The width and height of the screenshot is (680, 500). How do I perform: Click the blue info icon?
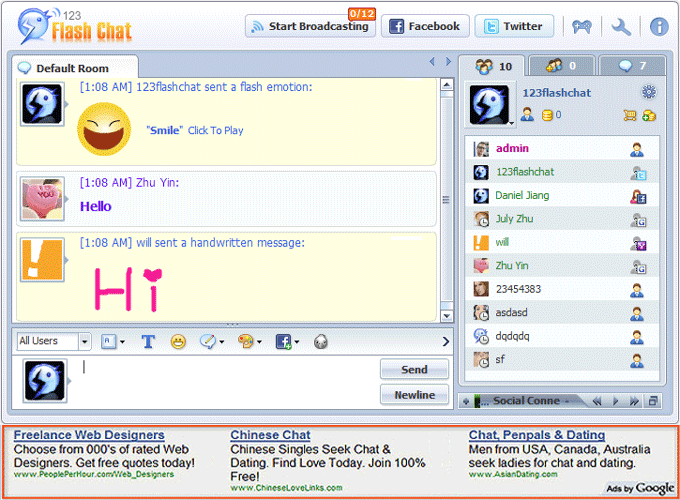pyautogui.click(x=659, y=27)
